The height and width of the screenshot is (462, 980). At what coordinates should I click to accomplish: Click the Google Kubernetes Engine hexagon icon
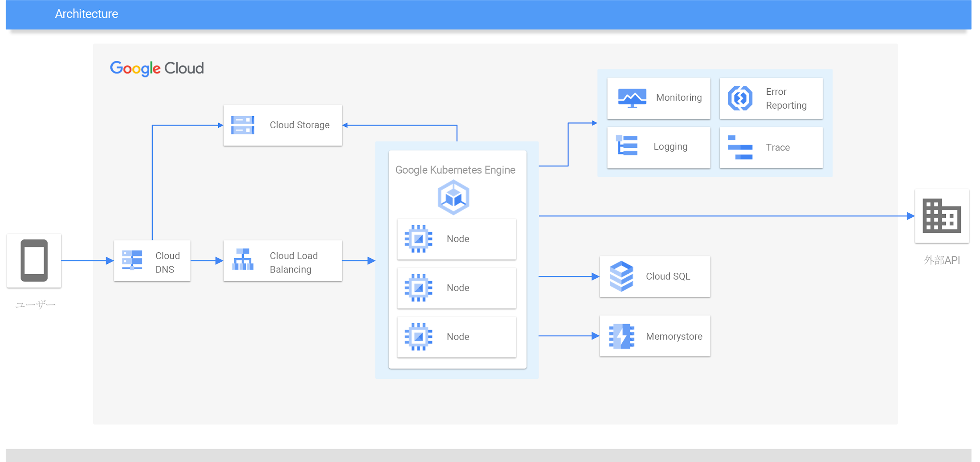tap(453, 197)
